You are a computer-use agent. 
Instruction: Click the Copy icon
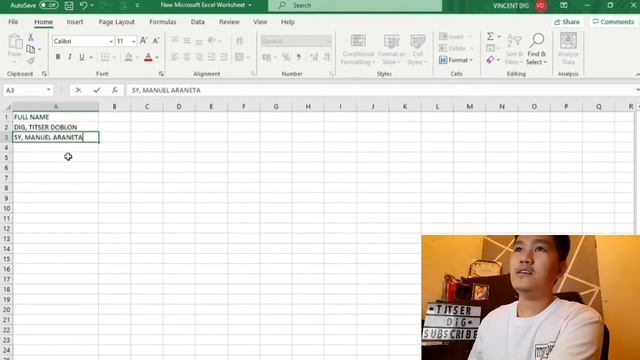(x=31, y=49)
